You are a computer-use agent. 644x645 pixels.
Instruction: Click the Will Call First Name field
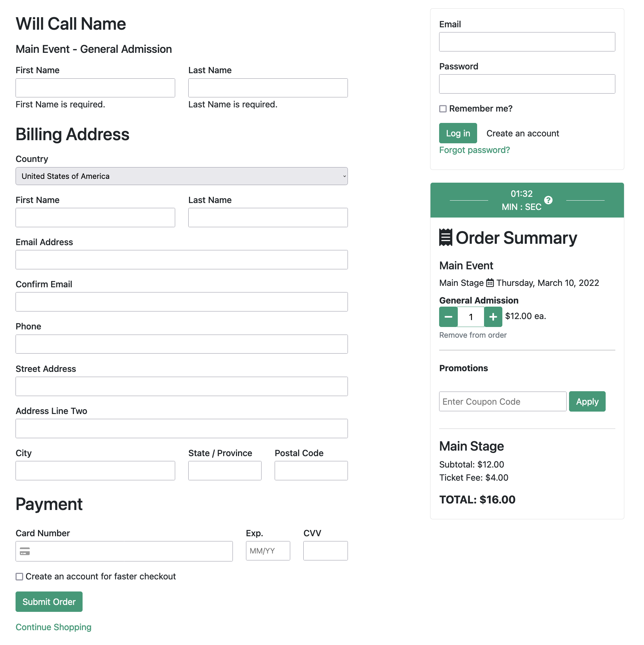(x=95, y=88)
